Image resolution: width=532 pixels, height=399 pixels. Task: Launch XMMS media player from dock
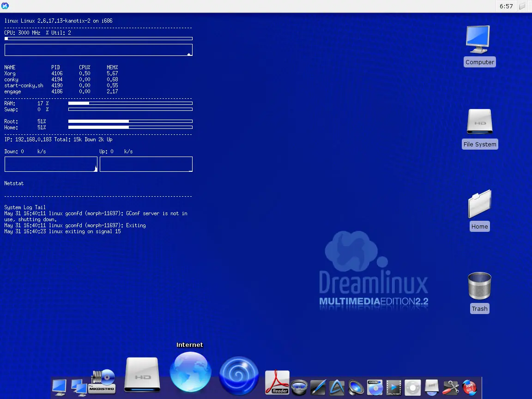pos(375,387)
